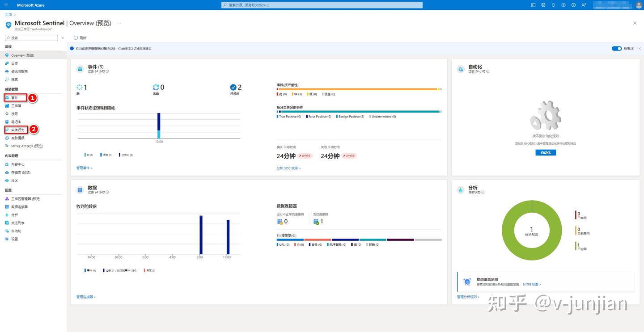Viewport: 644px width, 332px height.
Task: Open the ellipsis menu next to Overview title
Action: 119,23
